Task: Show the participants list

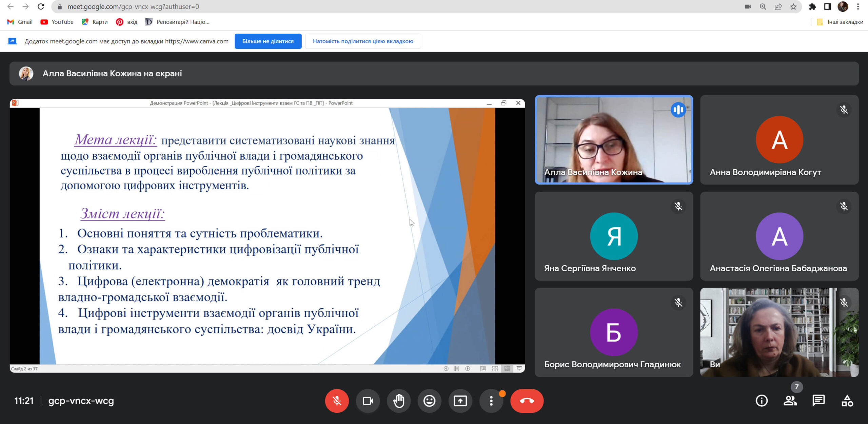Action: 790,401
